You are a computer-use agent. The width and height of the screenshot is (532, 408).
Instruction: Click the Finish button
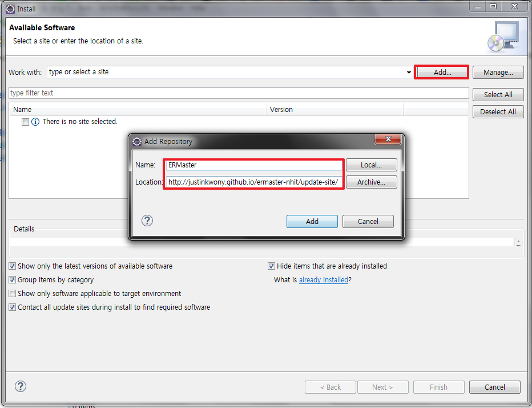coord(438,387)
